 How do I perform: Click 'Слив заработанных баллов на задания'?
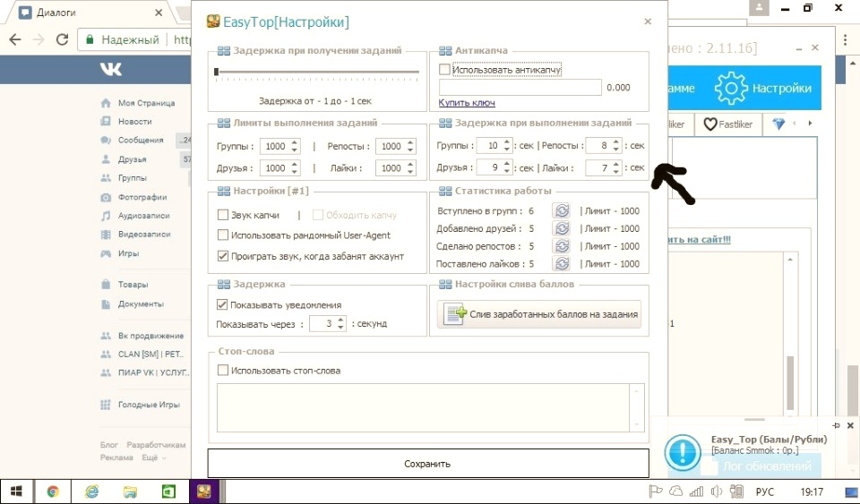coord(539,314)
